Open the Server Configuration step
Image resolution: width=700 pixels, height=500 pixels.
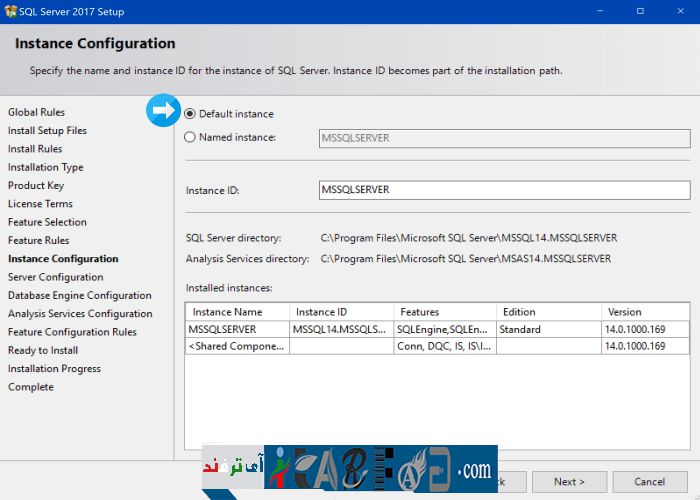(55, 277)
